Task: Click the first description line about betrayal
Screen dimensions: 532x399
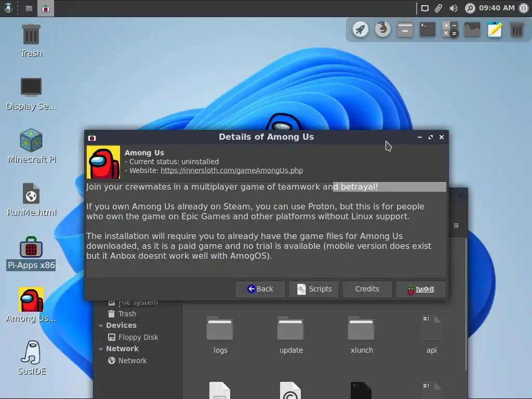Action: point(232,187)
